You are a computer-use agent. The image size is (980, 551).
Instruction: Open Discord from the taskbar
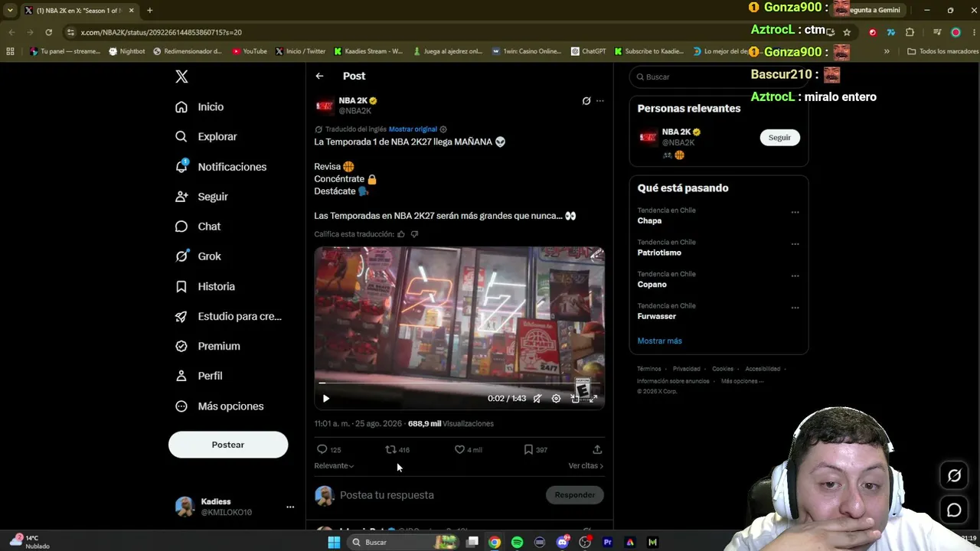563,543
